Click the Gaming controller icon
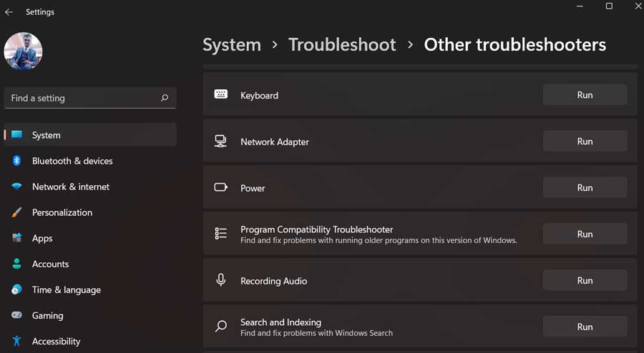The width and height of the screenshot is (644, 353). pyautogui.click(x=17, y=315)
